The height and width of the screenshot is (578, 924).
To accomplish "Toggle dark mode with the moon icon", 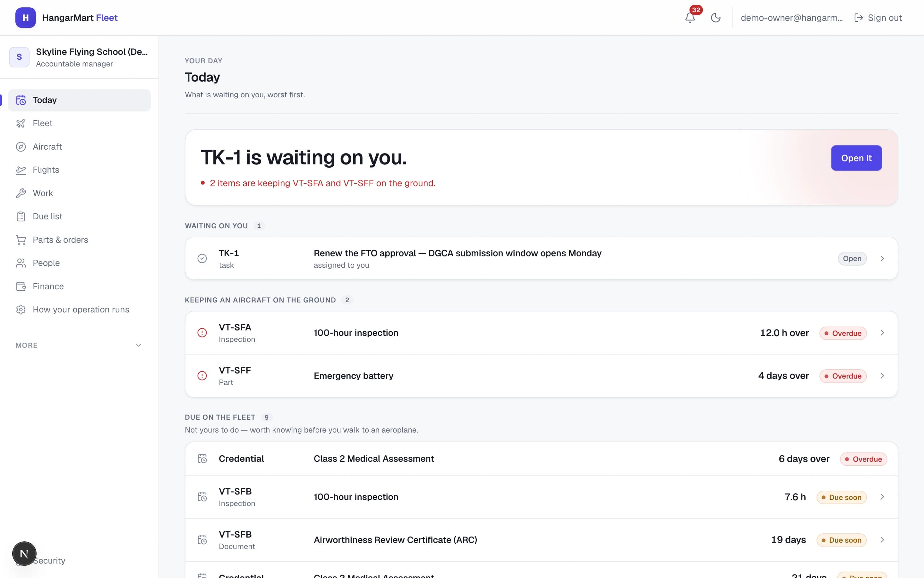I will (x=715, y=18).
